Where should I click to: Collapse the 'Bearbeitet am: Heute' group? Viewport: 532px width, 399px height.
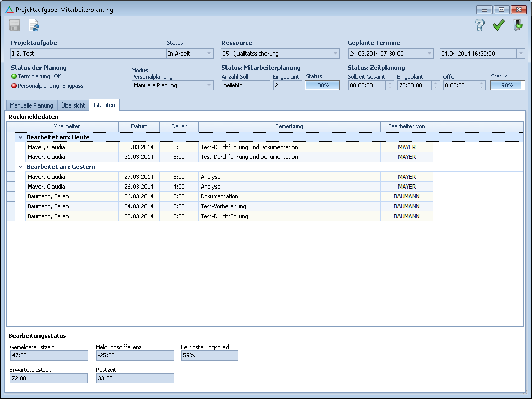(x=20, y=137)
